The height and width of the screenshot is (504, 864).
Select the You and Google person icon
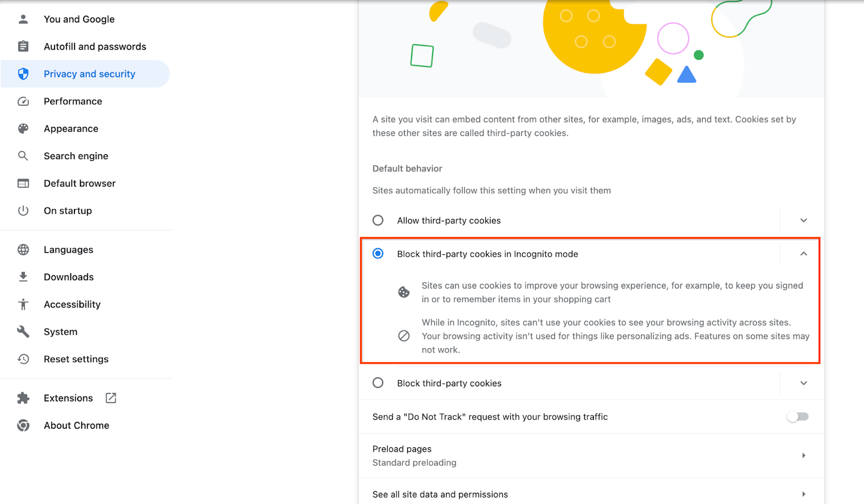[23, 19]
